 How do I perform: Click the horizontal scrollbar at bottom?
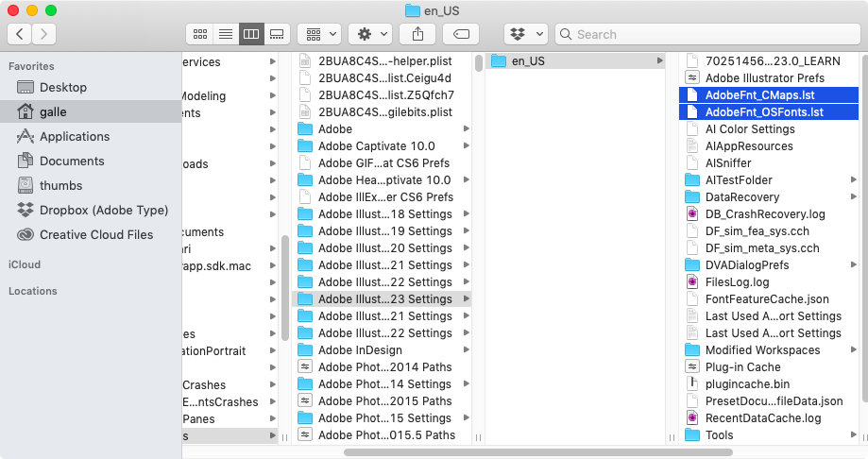(x=538, y=452)
